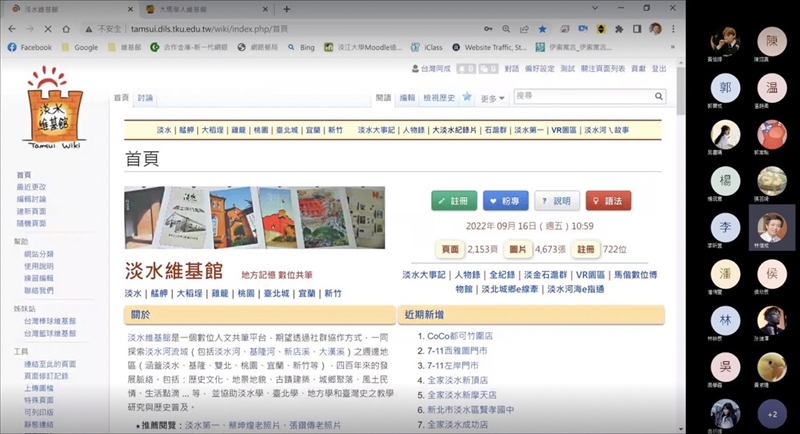Viewport: 800px width, 434px height.
Task: Select the 編輯 tab
Action: point(407,98)
